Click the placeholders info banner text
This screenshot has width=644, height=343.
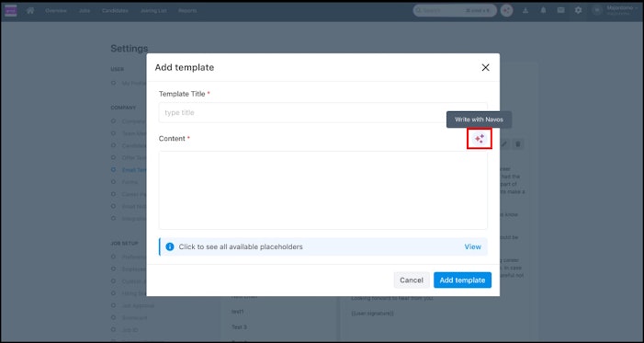[241, 246]
